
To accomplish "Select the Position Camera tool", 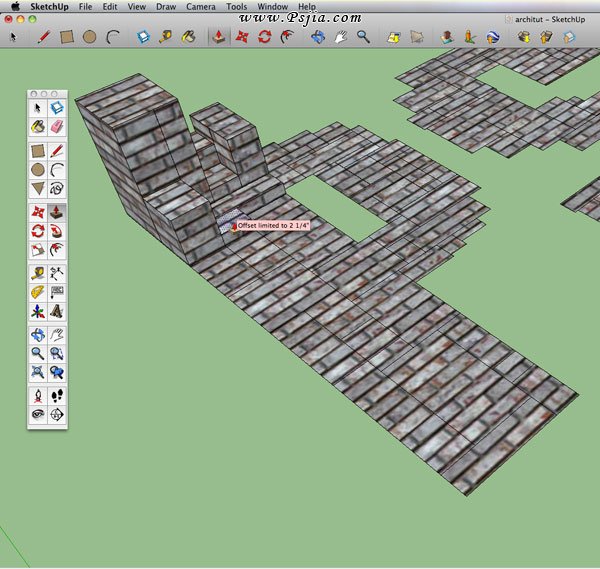I will click(x=37, y=395).
